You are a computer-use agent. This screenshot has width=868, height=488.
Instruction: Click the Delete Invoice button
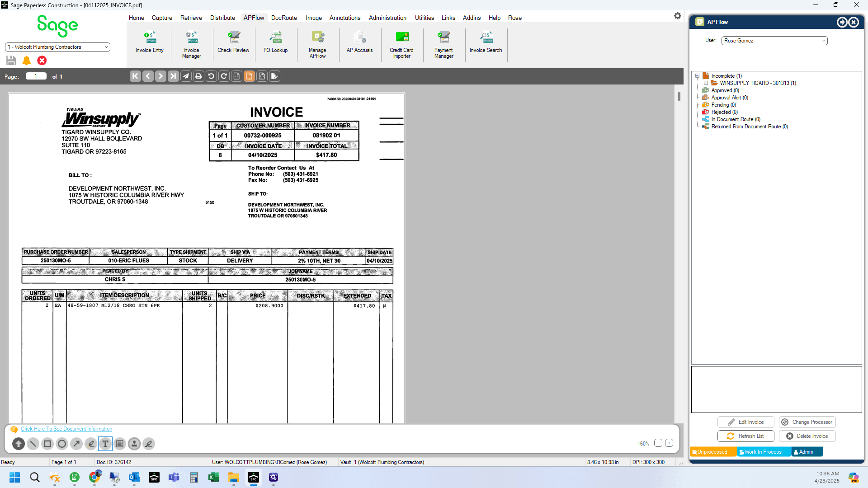click(x=807, y=436)
